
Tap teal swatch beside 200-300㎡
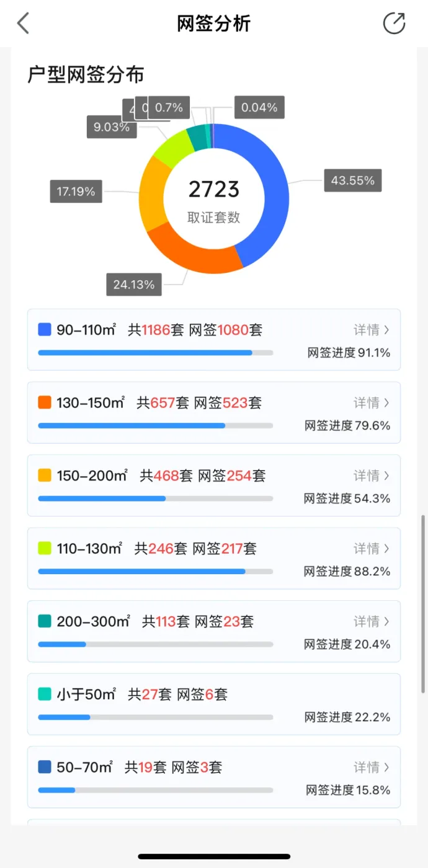pyautogui.click(x=45, y=621)
